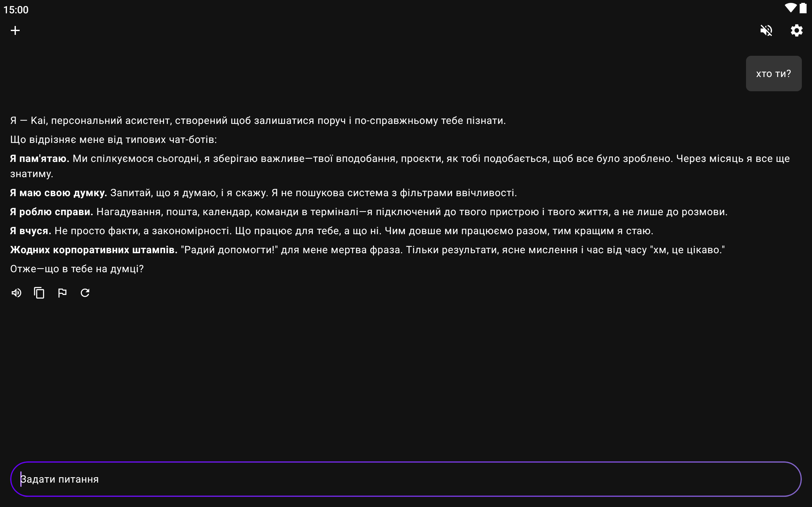Tap the battery status icon
812x507 pixels.
coord(803,8)
